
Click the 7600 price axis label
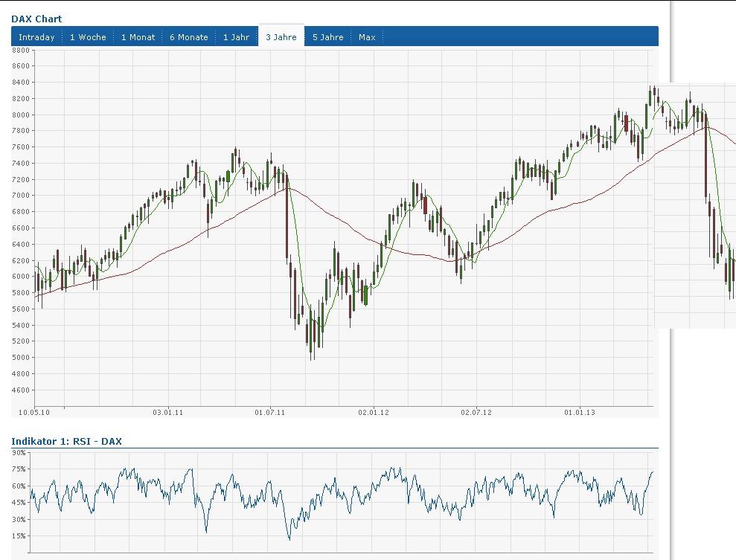[x=21, y=147]
